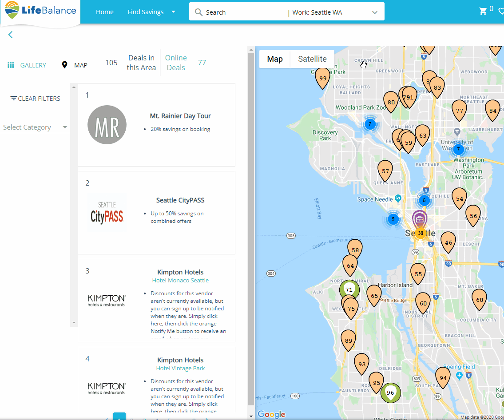Click the filter panel scroll up arrow
Screen dimensions: 504x420
[x=74, y=87]
